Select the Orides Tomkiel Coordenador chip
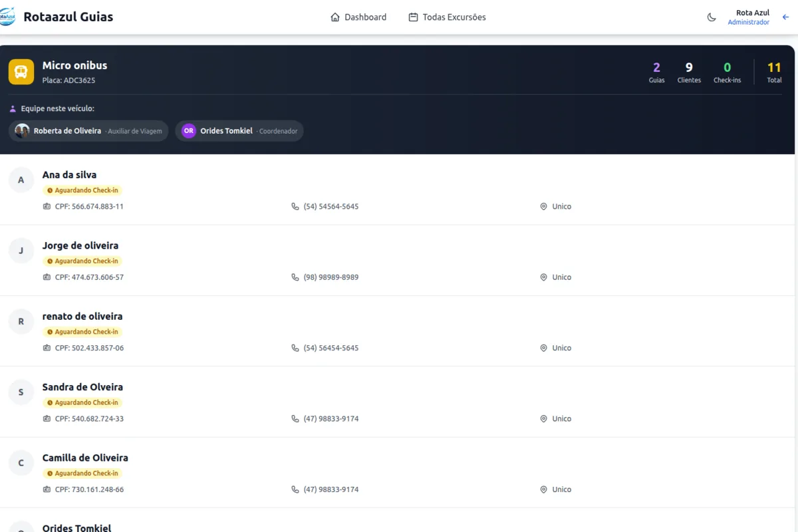 pos(239,131)
